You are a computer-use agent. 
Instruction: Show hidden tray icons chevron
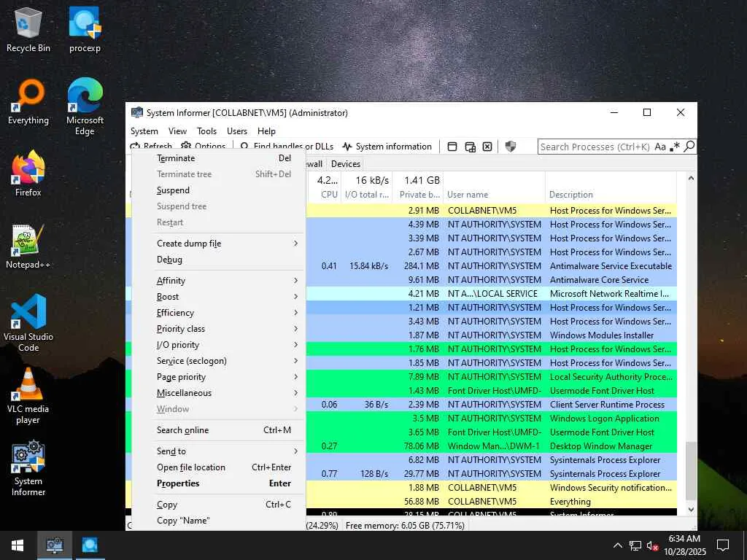pos(617,545)
